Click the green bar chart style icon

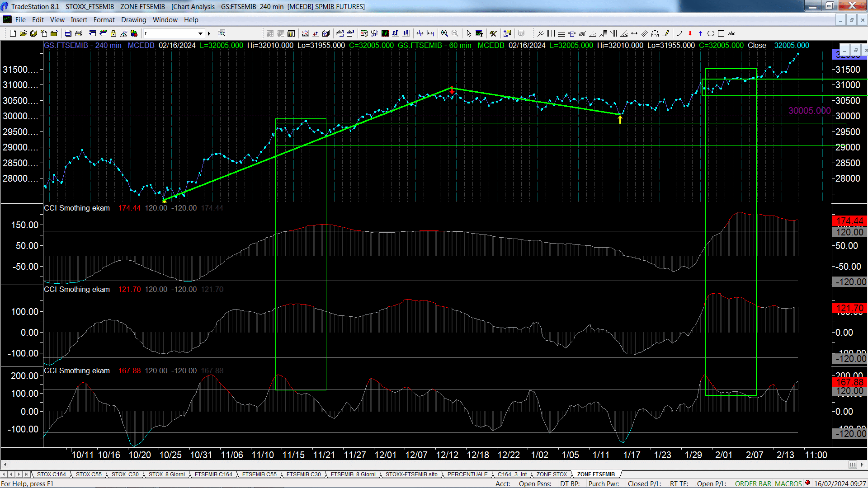tap(385, 33)
